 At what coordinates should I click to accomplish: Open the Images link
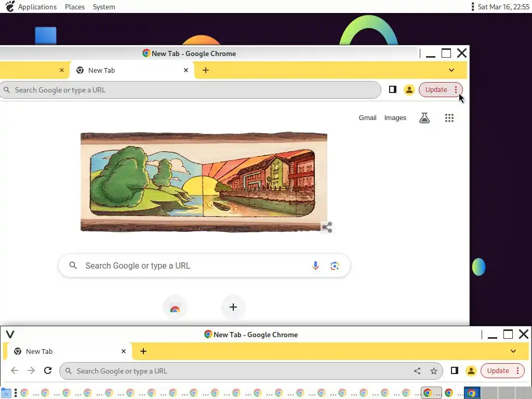tap(395, 118)
